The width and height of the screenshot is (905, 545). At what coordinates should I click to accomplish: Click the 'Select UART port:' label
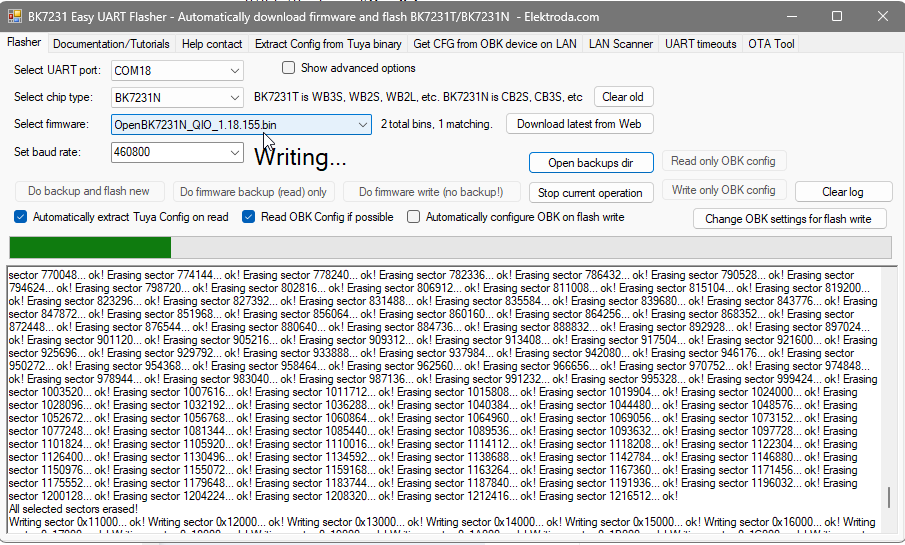coord(57,70)
